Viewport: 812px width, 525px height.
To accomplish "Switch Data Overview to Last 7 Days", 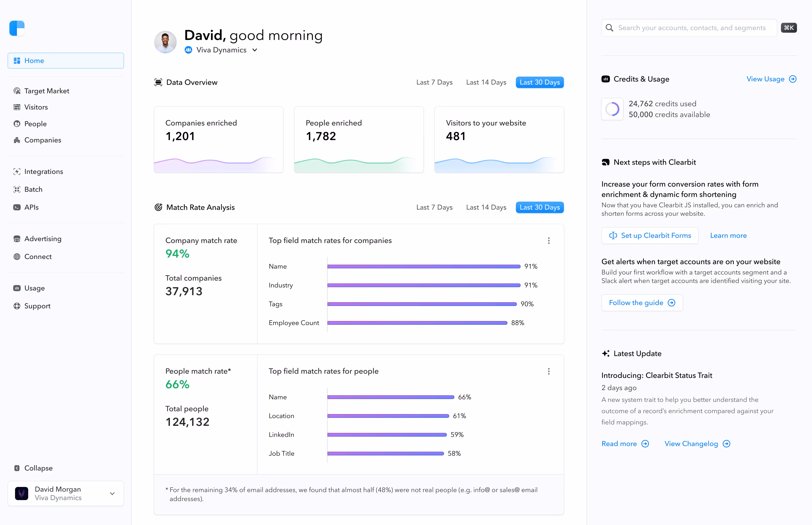I will (x=434, y=82).
